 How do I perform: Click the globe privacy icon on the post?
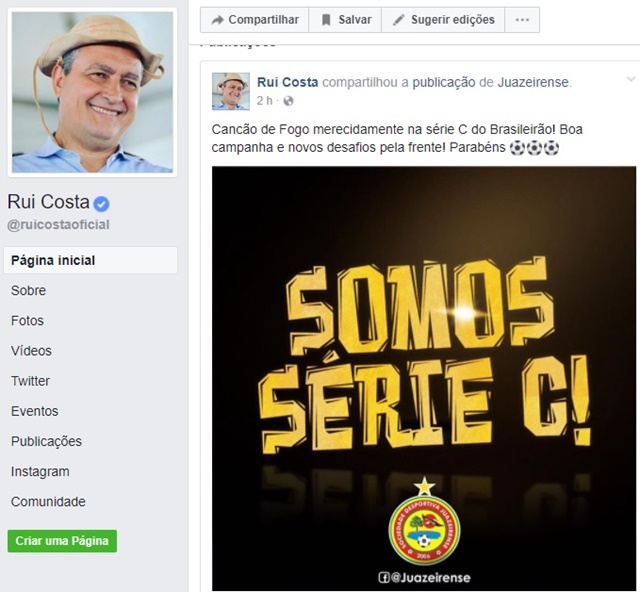coord(288,101)
